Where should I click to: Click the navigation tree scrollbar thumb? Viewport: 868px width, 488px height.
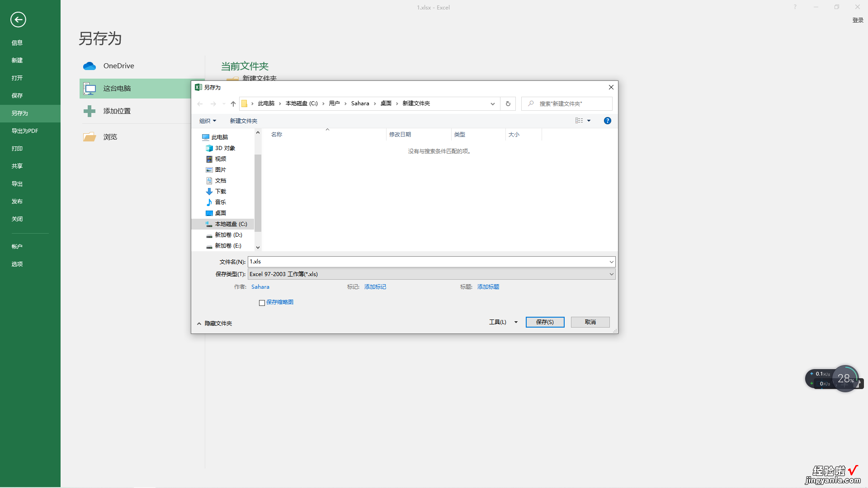pyautogui.click(x=258, y=193)
